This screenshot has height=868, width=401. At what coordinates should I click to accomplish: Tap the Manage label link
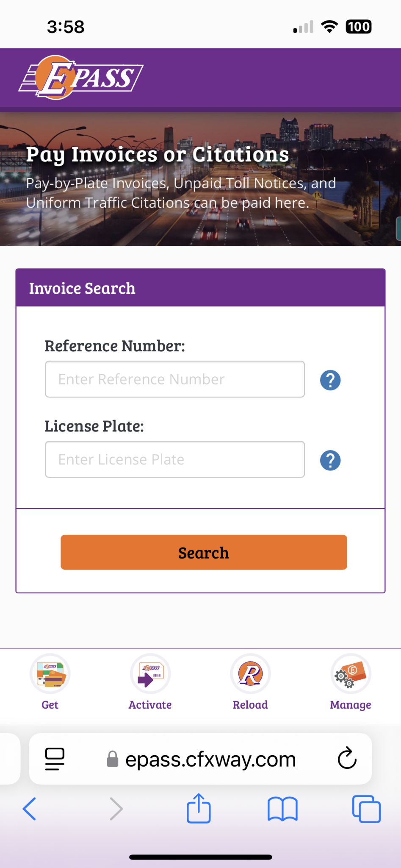tap(351, 705)
